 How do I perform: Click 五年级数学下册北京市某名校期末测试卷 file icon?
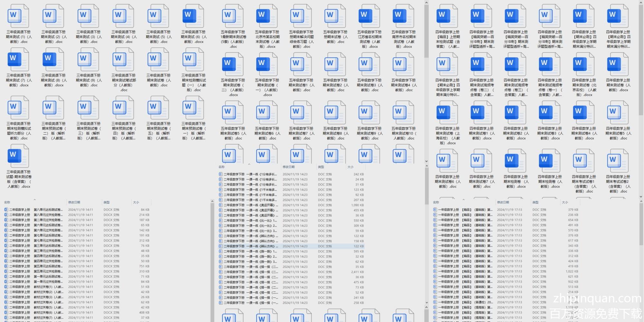[267, 16]
